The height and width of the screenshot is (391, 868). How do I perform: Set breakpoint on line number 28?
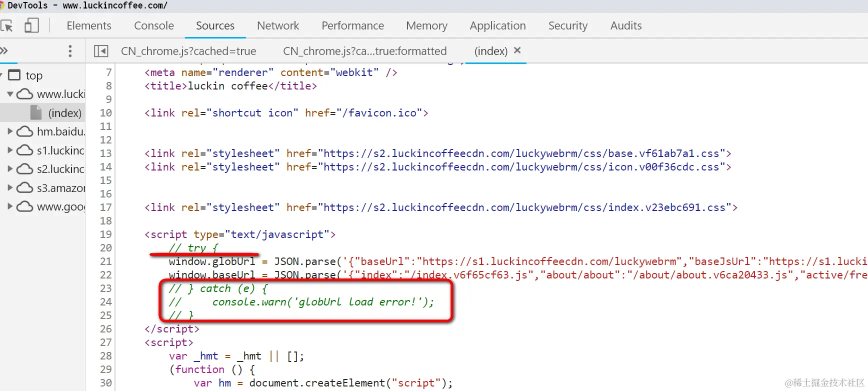(105, 355)
